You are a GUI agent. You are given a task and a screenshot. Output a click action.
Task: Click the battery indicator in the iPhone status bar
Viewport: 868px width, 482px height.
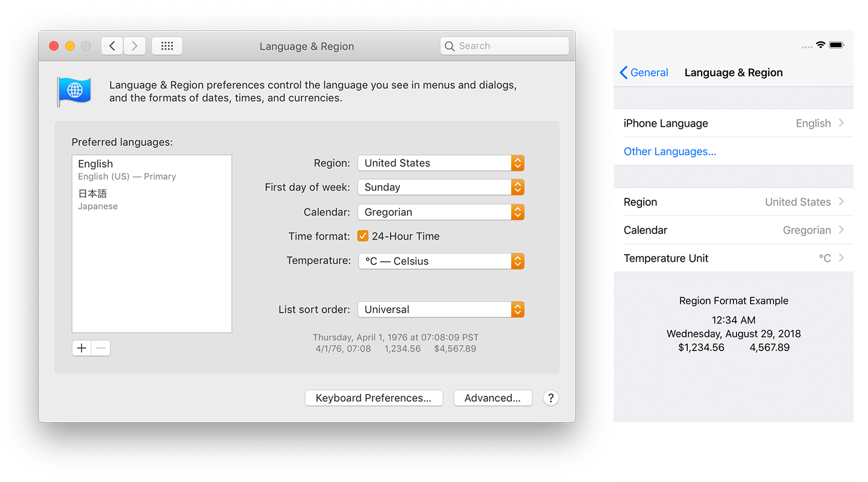point(837,44)
